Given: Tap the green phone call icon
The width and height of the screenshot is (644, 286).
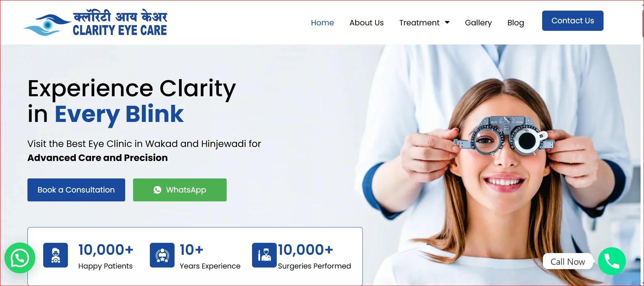Looking at the screenshot, I should [x=612, y=261].
